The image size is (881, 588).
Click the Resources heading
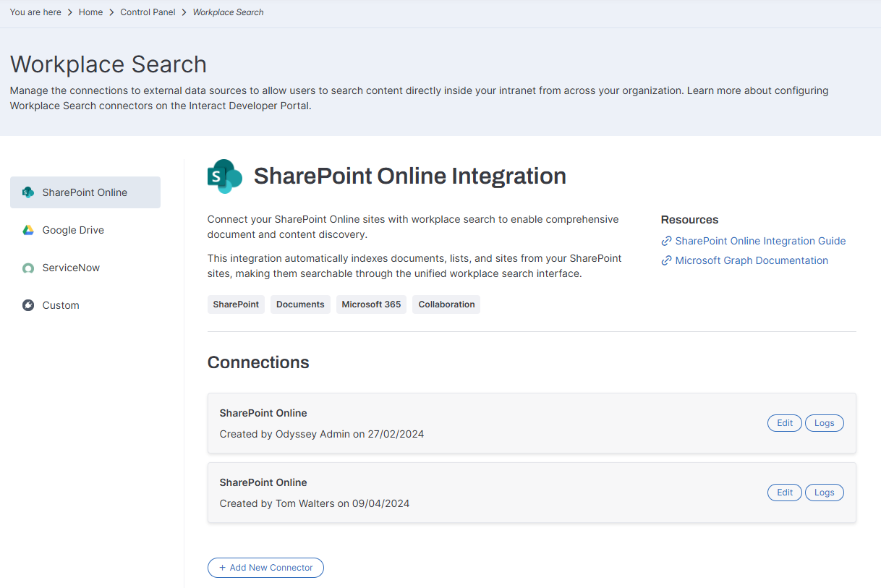click(x=689, y=220)
